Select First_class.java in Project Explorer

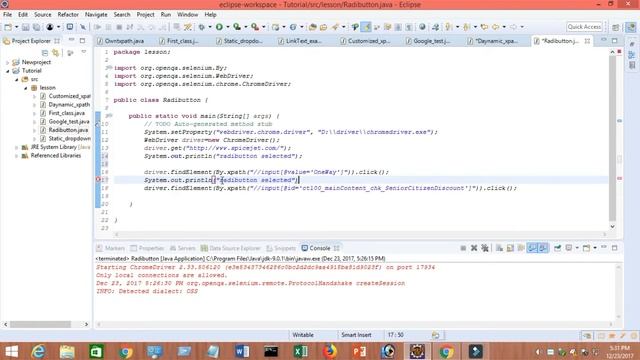click(x=67, y=113)
